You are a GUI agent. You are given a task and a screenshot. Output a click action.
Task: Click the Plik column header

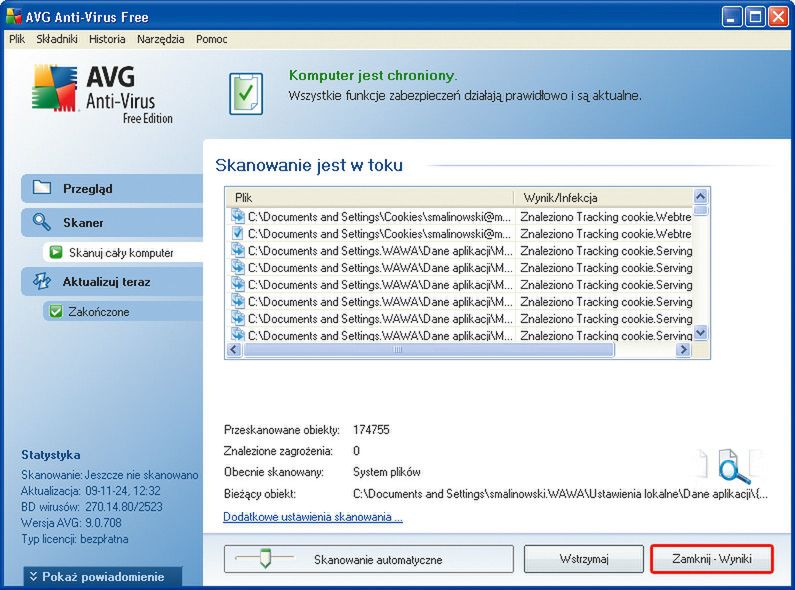point(369,198)
